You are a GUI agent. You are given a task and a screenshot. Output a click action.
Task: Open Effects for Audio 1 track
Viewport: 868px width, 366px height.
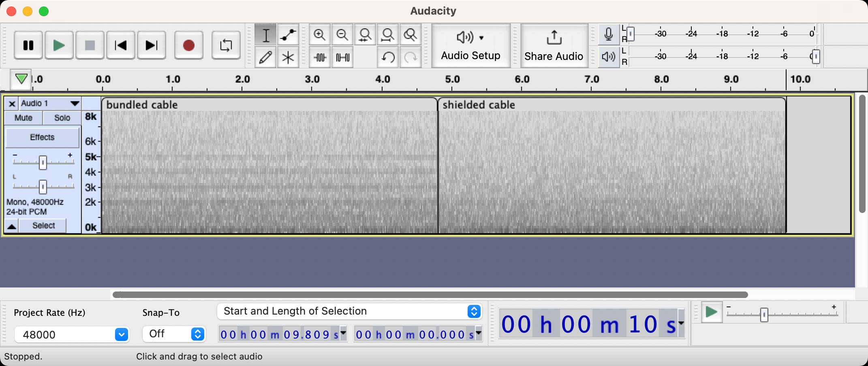[42, 138]
